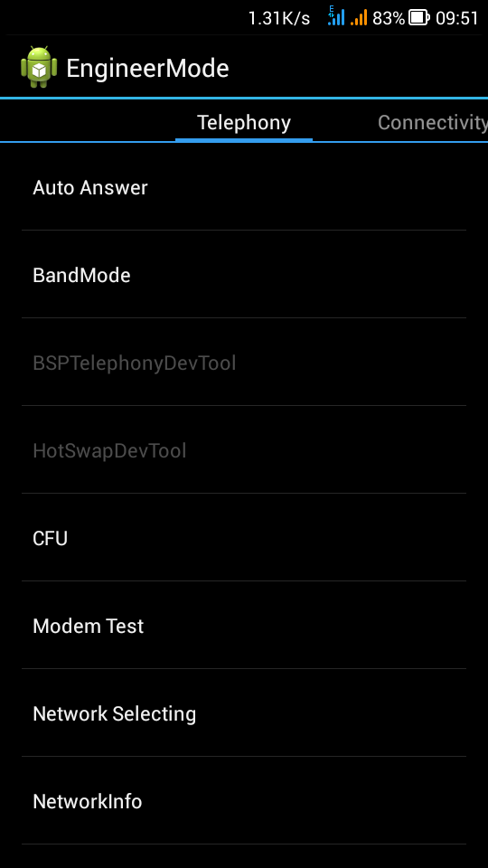Tap the empty tab area left of Telephony
Image resolution: width=488 pixels, height=868 pixels.
coord(88,121)
